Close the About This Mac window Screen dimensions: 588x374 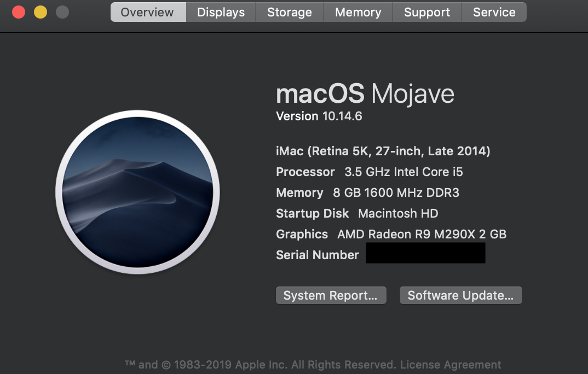coord(19,12)
